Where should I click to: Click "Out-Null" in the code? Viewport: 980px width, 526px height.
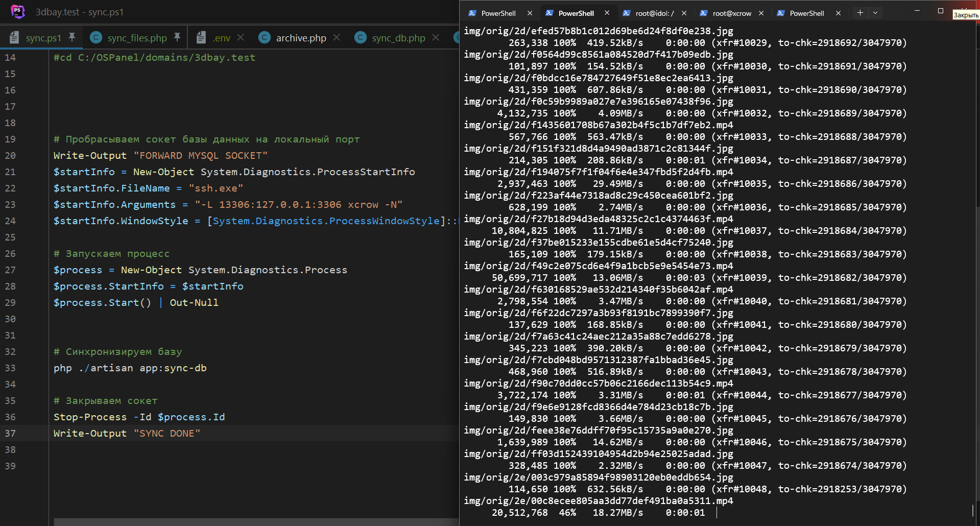[x=194, y=302]
